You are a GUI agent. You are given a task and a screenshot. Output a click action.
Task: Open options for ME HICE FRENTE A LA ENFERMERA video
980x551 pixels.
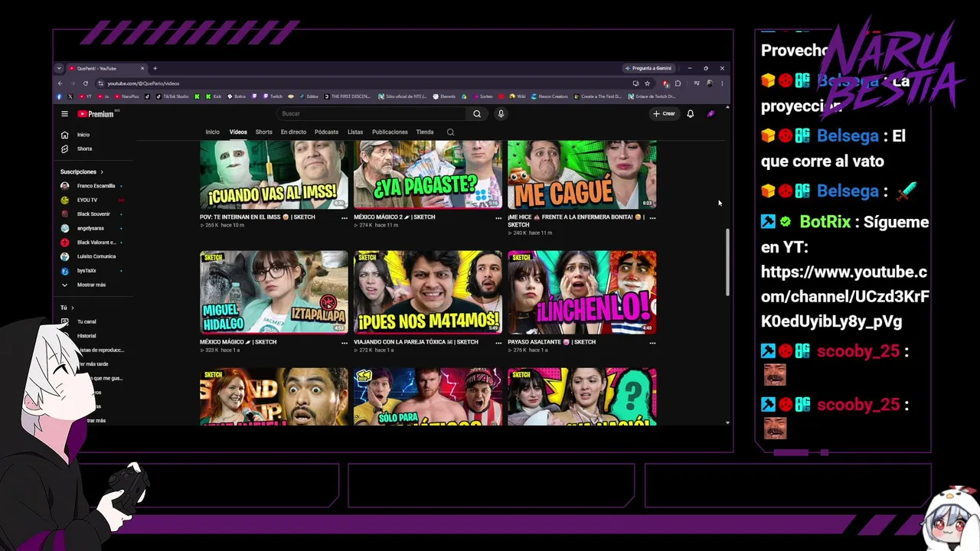point(652,217)
